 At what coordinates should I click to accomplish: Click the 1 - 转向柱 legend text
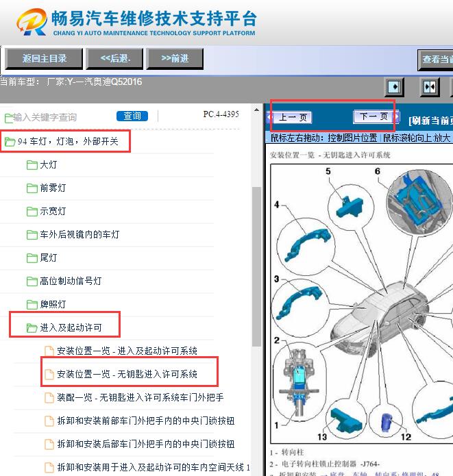(287, 452)
